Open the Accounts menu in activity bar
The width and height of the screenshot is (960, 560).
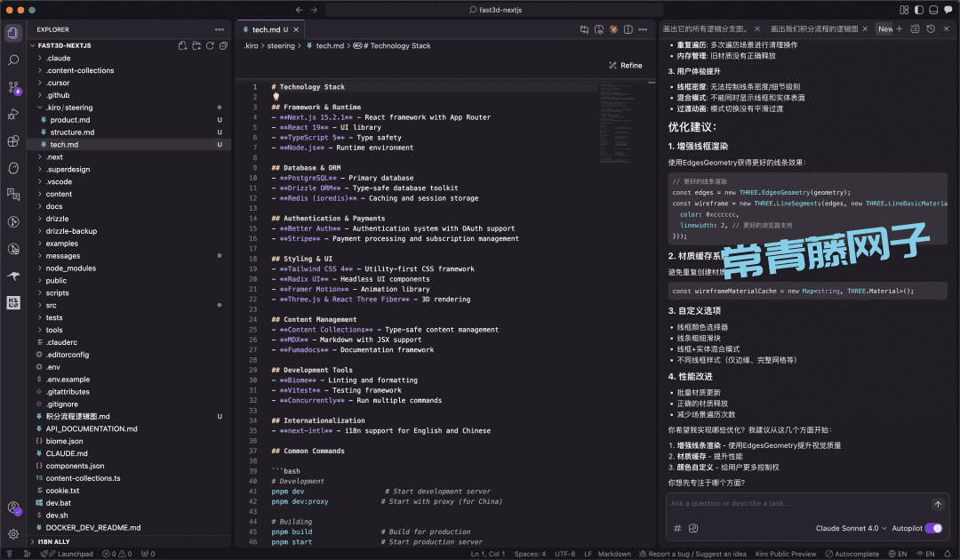13,508
